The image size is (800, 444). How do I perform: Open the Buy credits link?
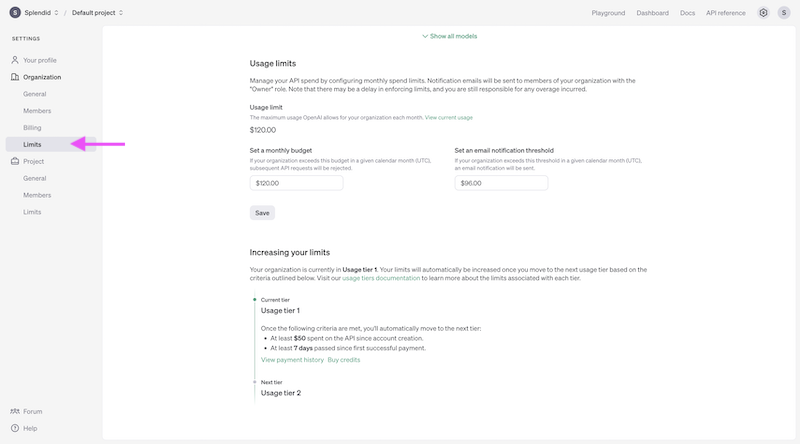[x=344, y=360]
